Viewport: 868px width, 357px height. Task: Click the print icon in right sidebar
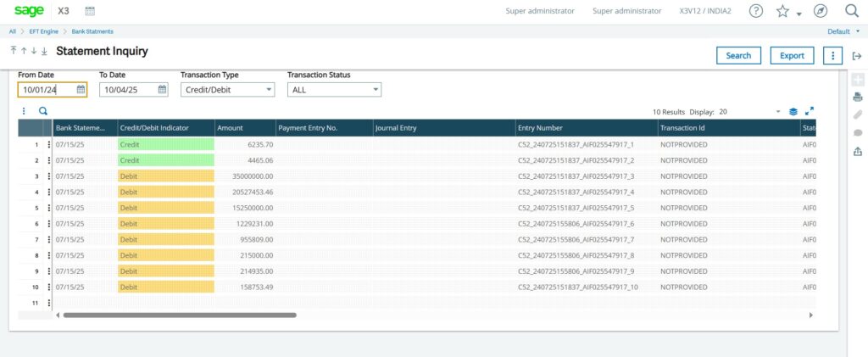857,98
